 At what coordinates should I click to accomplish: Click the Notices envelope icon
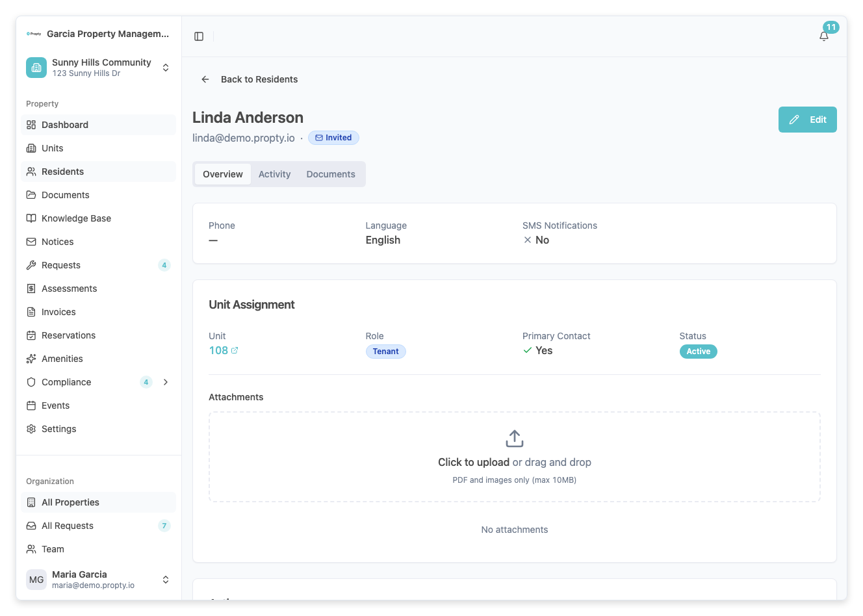pyautogui.click(x=31, y=242)
